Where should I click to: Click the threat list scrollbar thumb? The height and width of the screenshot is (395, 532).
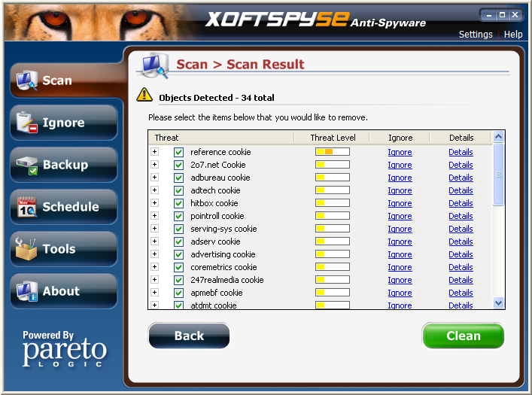[498, 175]
